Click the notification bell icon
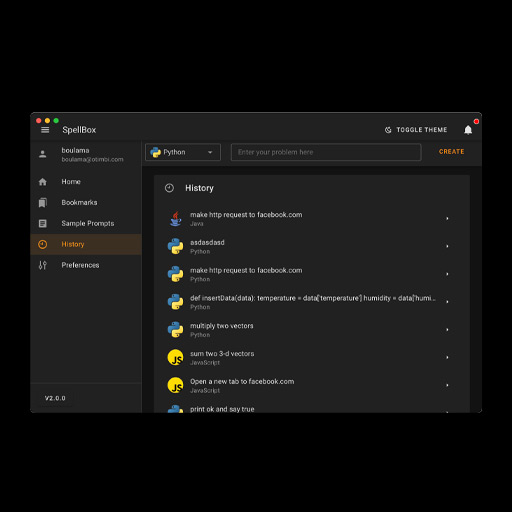Image resolution: width=512 pixels, height=512 pixels. pyautogui.click(x=468, y=130)
